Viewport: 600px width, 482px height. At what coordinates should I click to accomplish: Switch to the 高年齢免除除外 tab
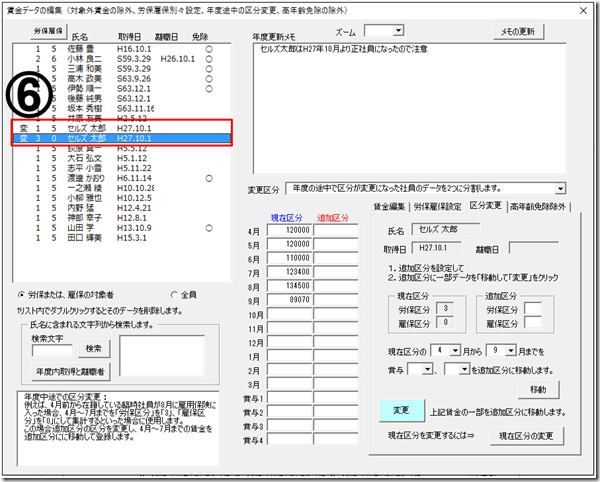538,207
